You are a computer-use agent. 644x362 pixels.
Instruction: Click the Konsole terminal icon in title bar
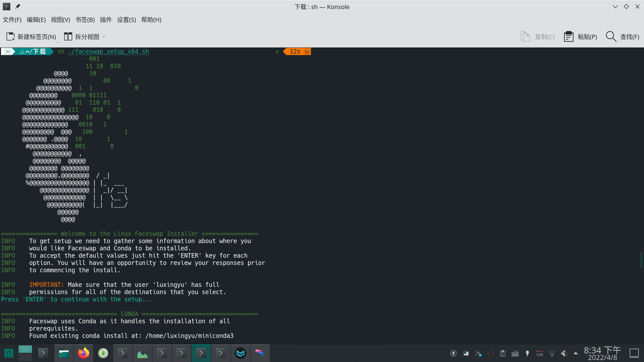click(x=7, y=7)
